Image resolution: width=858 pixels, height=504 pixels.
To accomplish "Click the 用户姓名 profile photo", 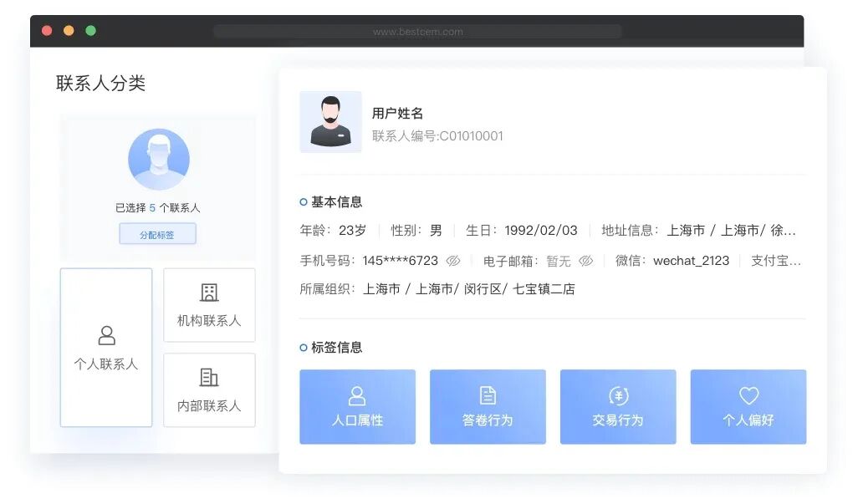I will pos(330,121).
